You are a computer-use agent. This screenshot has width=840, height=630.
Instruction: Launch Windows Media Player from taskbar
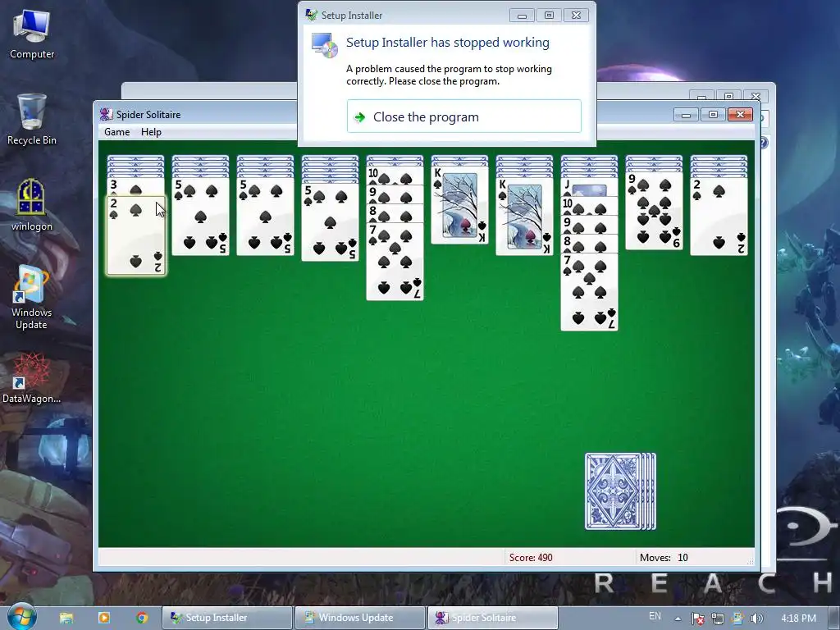[x=104, y=618]
